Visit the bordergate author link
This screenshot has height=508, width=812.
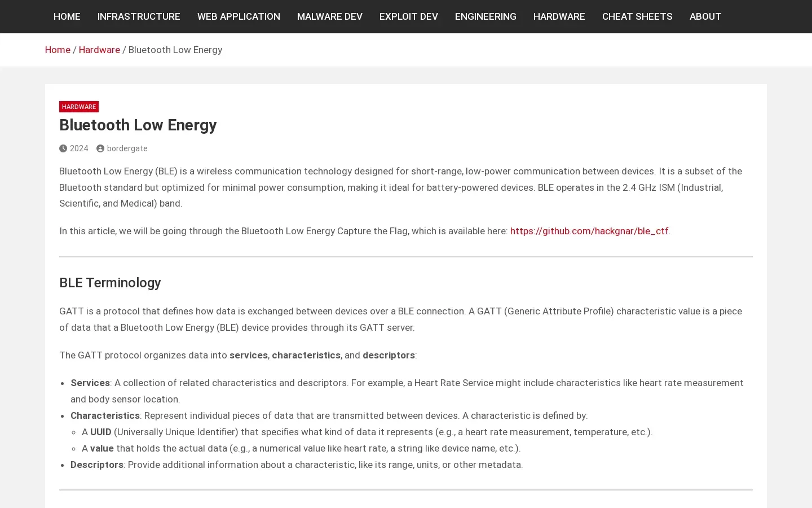(x=127, y=148)
